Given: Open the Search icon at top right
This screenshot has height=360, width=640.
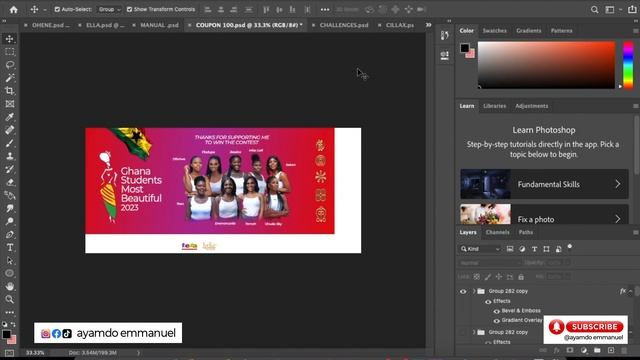Looking at the screenshot, I should (594, 9).
